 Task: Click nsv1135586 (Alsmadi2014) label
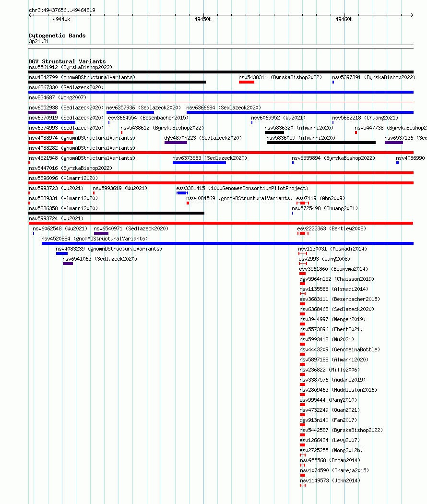tap(334, 289)
